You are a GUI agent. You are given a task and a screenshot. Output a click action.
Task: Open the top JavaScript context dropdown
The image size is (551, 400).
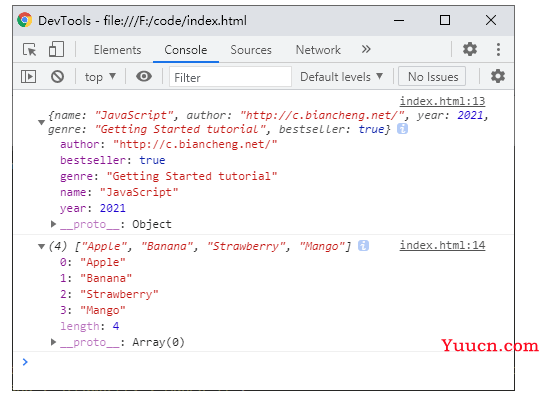pos(100,77)
